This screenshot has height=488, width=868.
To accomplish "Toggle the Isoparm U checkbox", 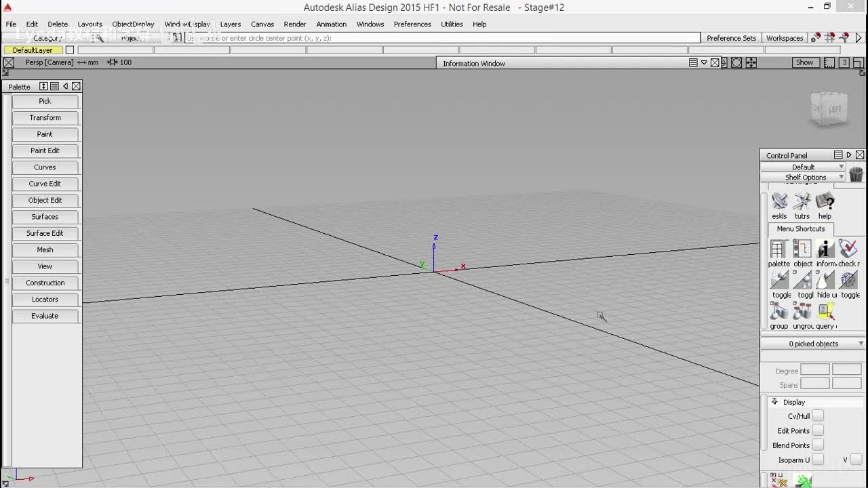I will (x=818, y=460).
